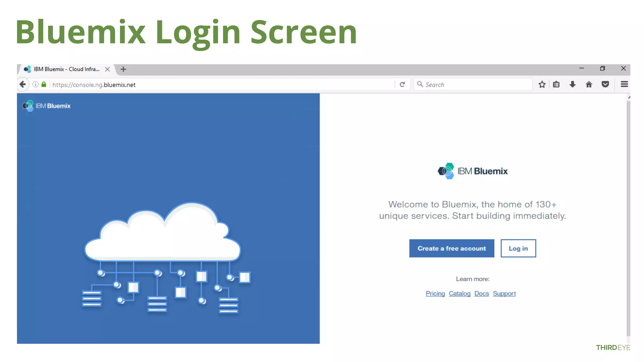Click the 'Learn more:' text

[x=473, y=279]
